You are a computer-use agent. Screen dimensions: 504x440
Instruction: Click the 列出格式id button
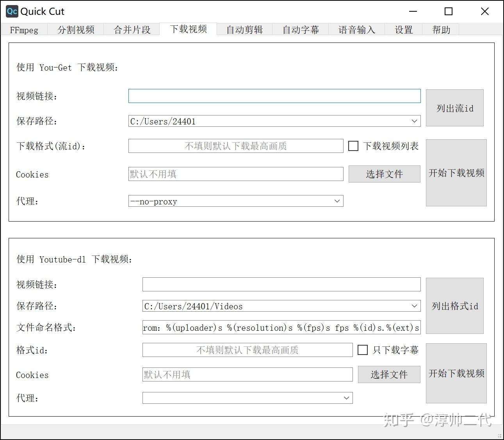click(454, 307)
